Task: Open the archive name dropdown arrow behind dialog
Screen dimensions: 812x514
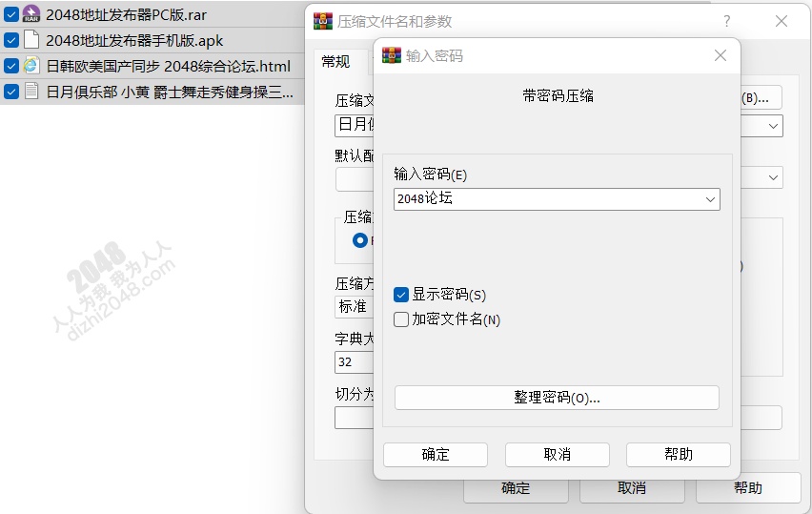Action: (773, 126)
